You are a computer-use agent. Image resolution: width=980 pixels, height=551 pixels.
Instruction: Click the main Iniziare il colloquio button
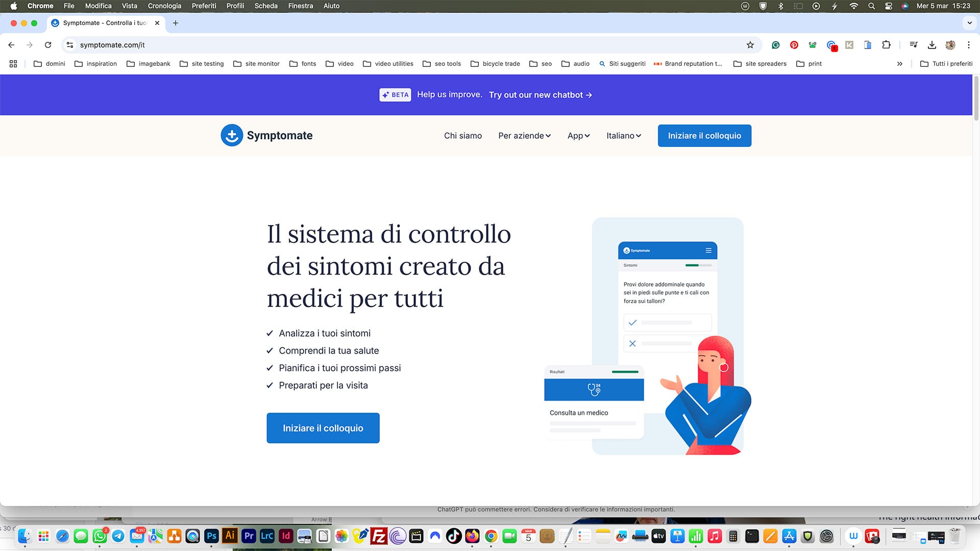[323, 428]
